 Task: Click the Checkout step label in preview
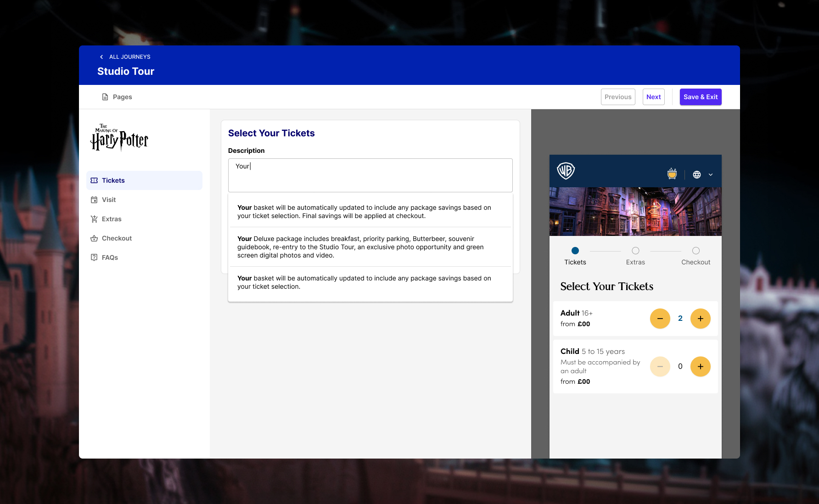696,262
